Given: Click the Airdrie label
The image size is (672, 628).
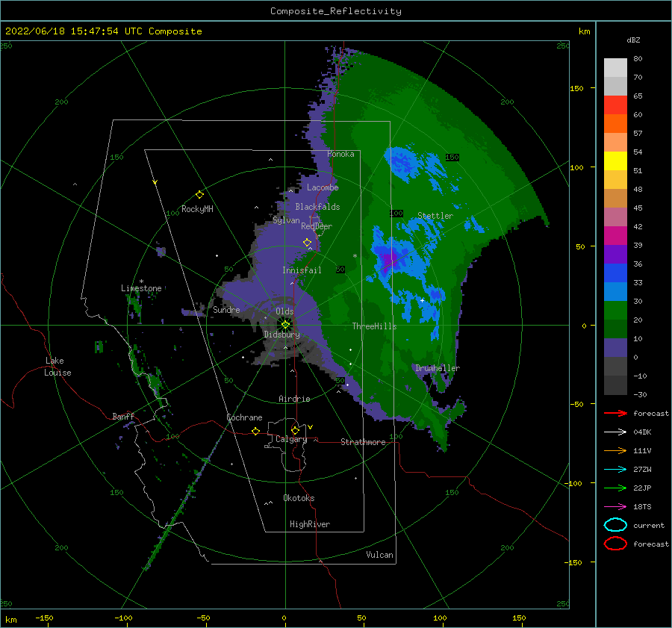Looking at the screenshot, I should (x=294, y=399).
